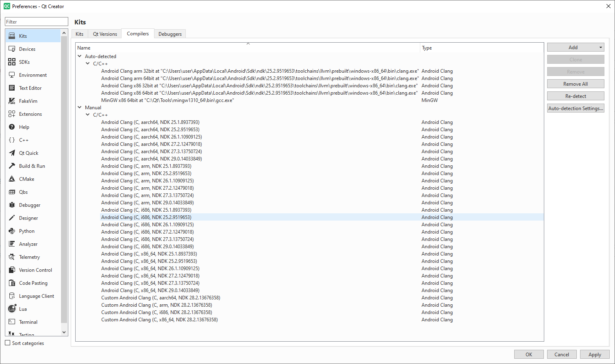Open the CMake triangle icon
The height and width of the screenshot is (364, 615).
(12, 179)
